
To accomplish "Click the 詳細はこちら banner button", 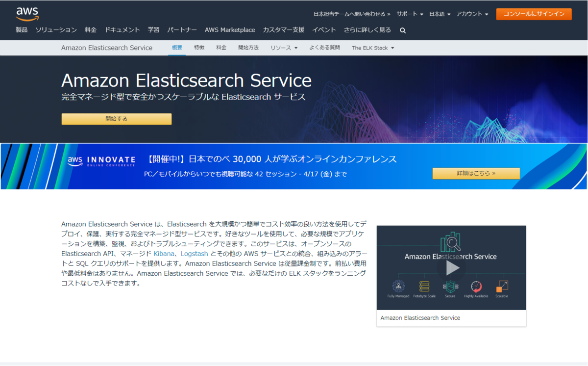I will 476,173.
